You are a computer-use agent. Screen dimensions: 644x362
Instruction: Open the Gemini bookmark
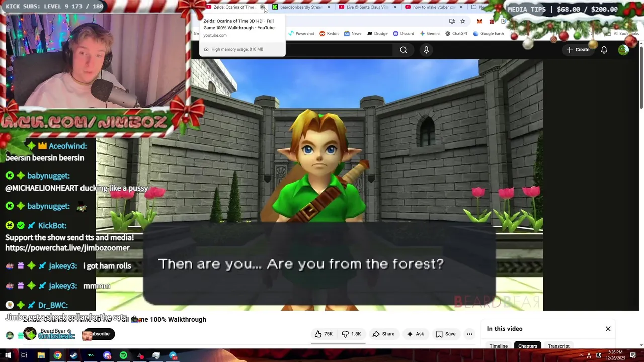[429, 34]
